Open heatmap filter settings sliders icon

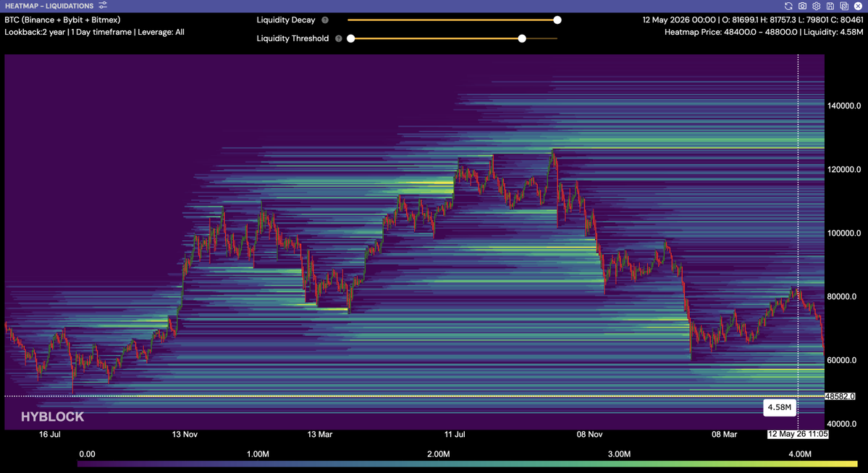pos(103,6)
